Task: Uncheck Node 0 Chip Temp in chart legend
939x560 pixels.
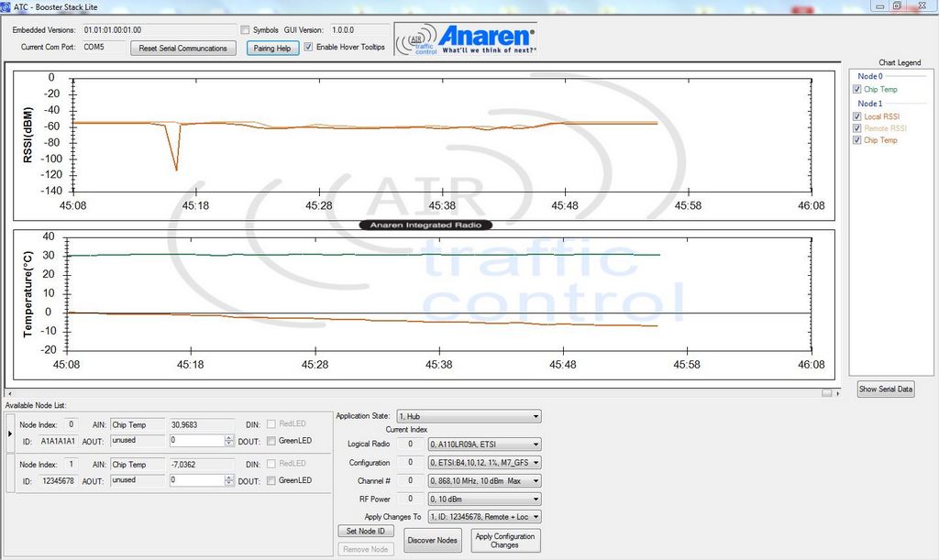Action: (856, 90)
